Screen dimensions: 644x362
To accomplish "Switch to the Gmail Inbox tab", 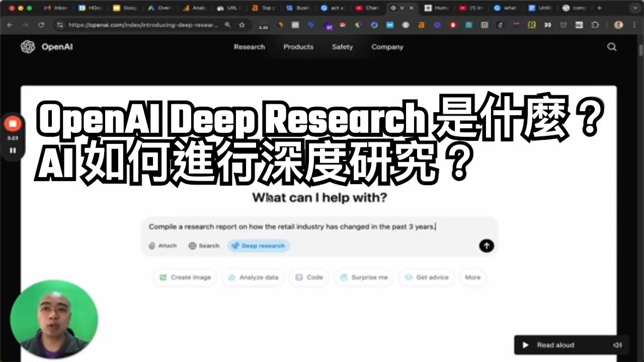I will pyautogui.click(x=56, y=8).
